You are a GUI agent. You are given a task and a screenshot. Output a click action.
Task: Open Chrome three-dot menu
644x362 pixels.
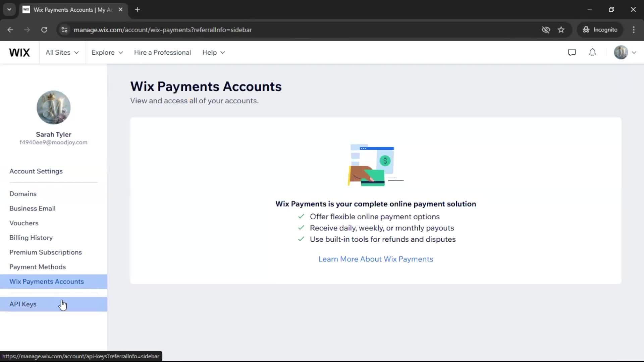click(634, 30)
